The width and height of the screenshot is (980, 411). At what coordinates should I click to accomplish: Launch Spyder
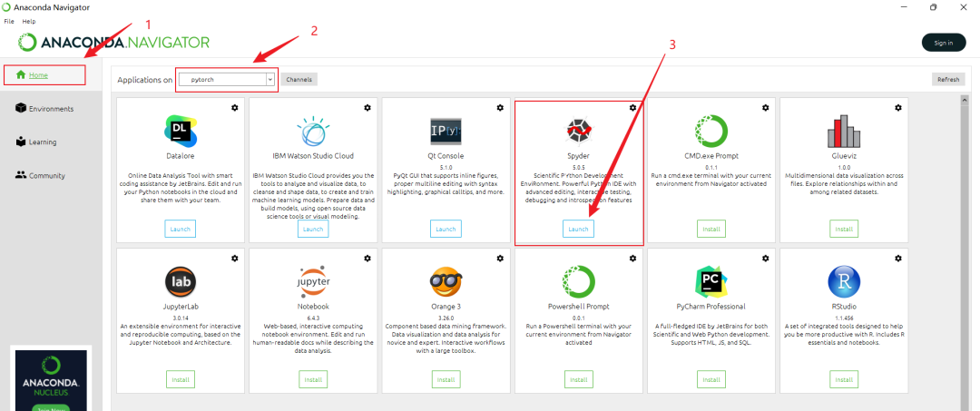pos(578,229)
